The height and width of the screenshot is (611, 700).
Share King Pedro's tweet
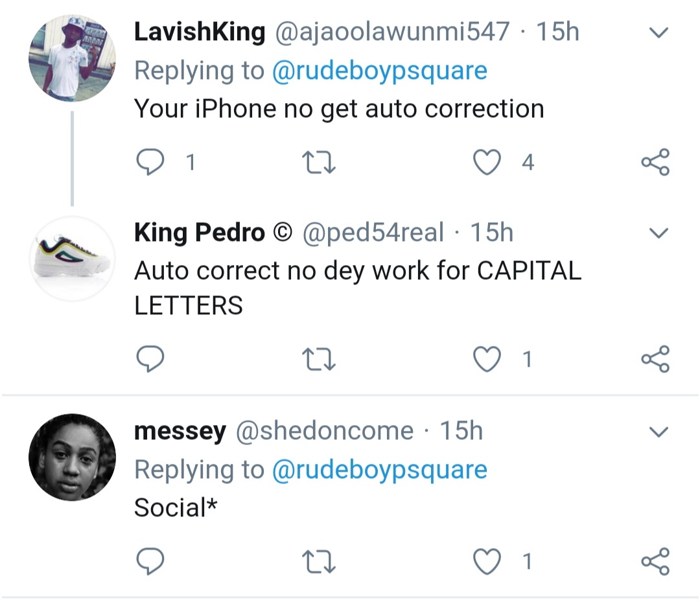655,359
